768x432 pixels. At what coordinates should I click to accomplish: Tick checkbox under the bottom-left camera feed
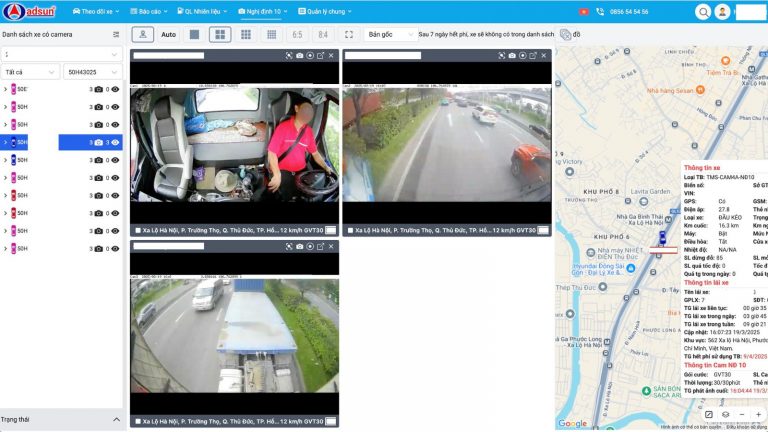(x=137, y=421)
